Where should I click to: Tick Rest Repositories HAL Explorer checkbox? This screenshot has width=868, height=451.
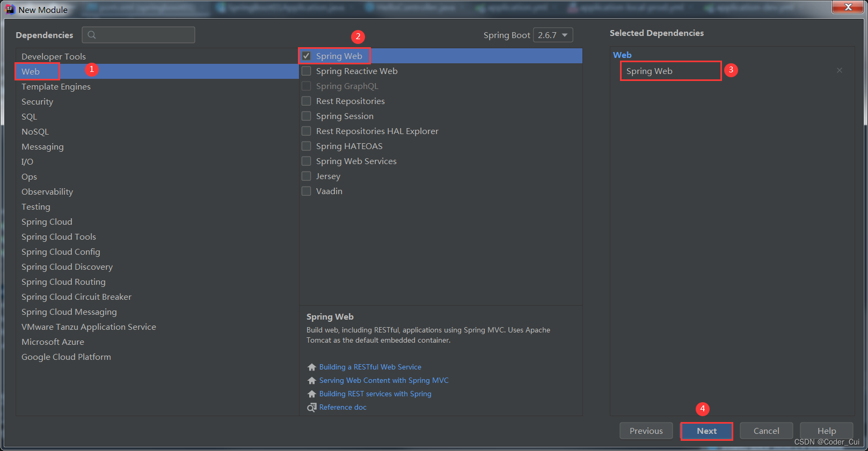pyautogui.click(x=306, y=131)
